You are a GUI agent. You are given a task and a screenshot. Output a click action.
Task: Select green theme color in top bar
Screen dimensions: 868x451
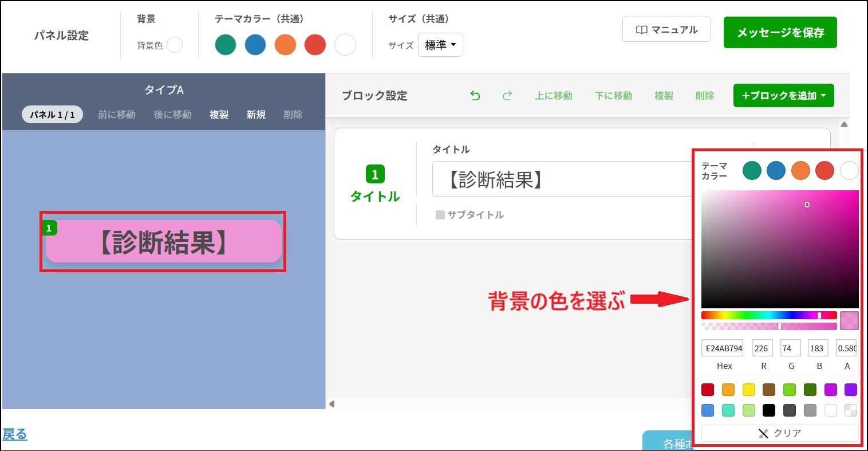[226, 45]
